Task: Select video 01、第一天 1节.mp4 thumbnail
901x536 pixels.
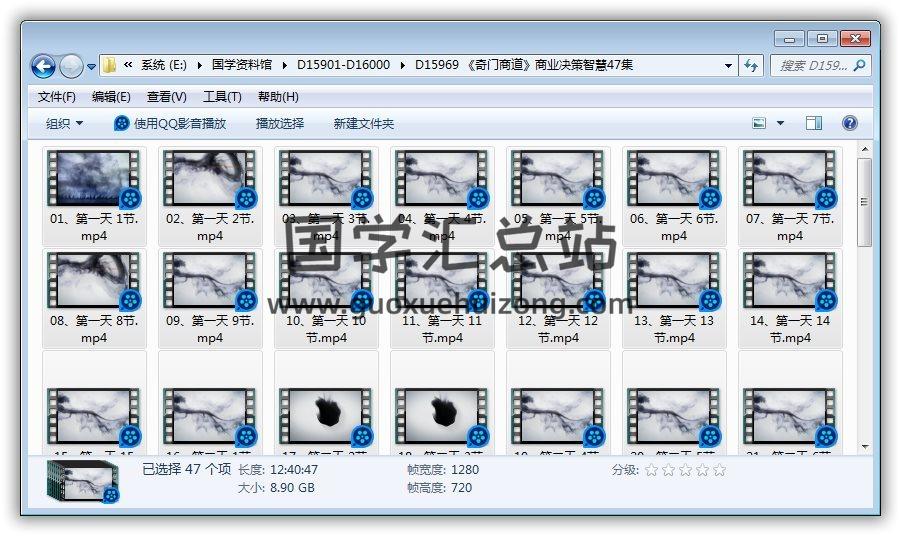Action: point(94,179)
